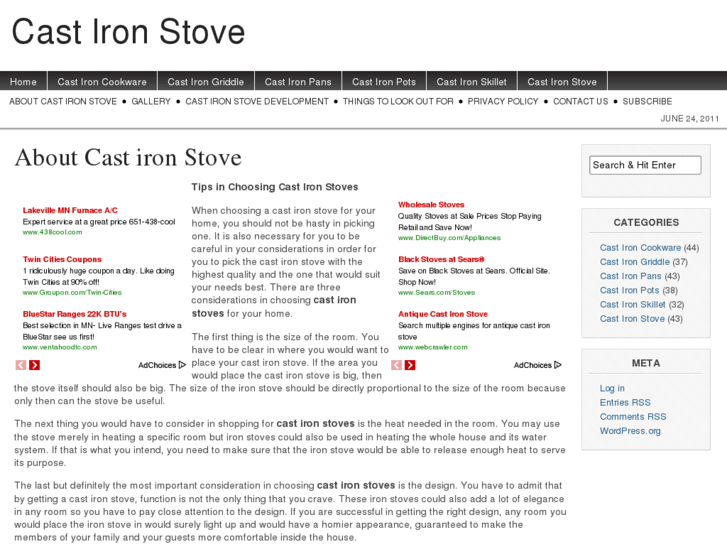
Task: Open Cast Iron Cookware category in sidebar
Action: click(640, 248)
